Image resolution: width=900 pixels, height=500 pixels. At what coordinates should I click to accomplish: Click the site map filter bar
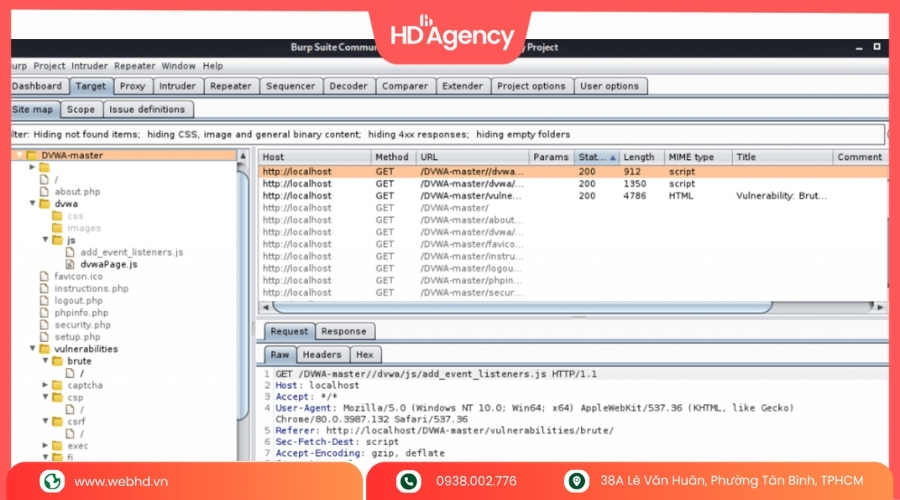[448, 134]
